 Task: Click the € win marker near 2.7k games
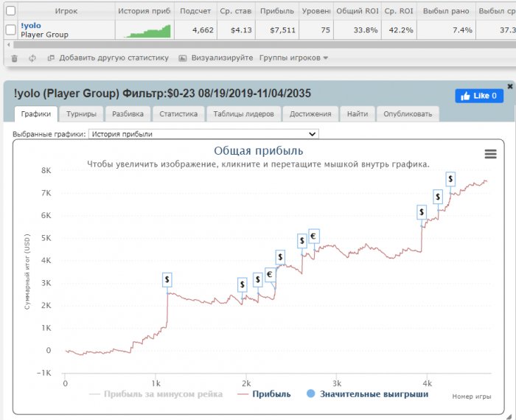[313, 236]
